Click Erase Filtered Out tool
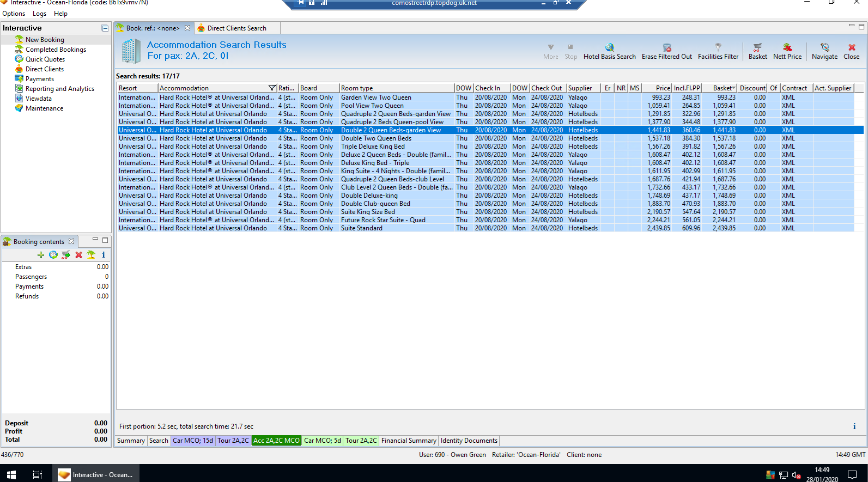The height and width of the screenshot is (482, 868). 666,51
